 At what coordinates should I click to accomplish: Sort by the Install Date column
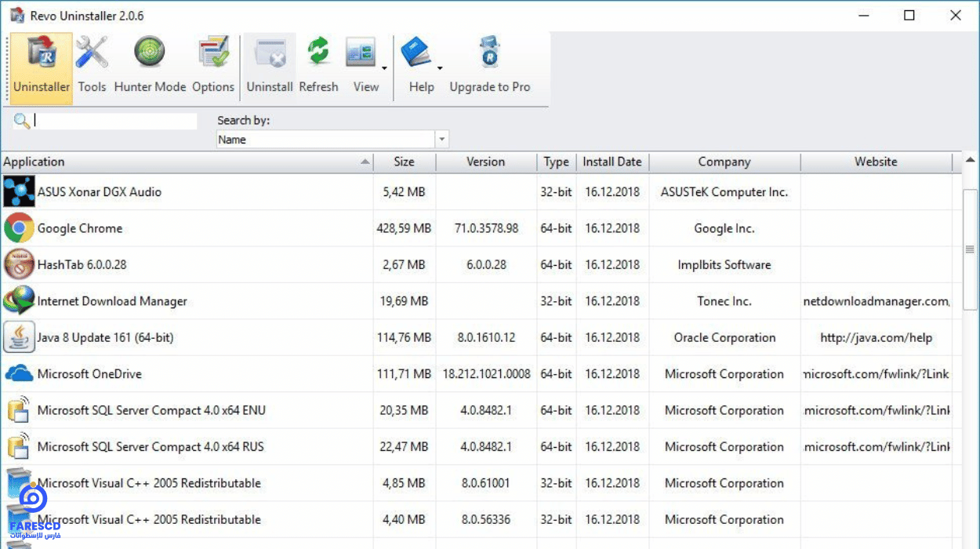point(612,162)
